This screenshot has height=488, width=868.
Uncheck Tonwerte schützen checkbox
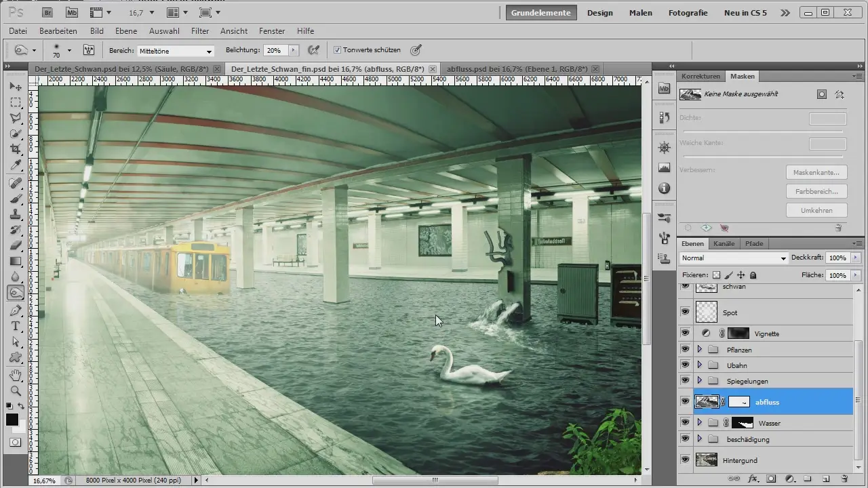[337, 50]
